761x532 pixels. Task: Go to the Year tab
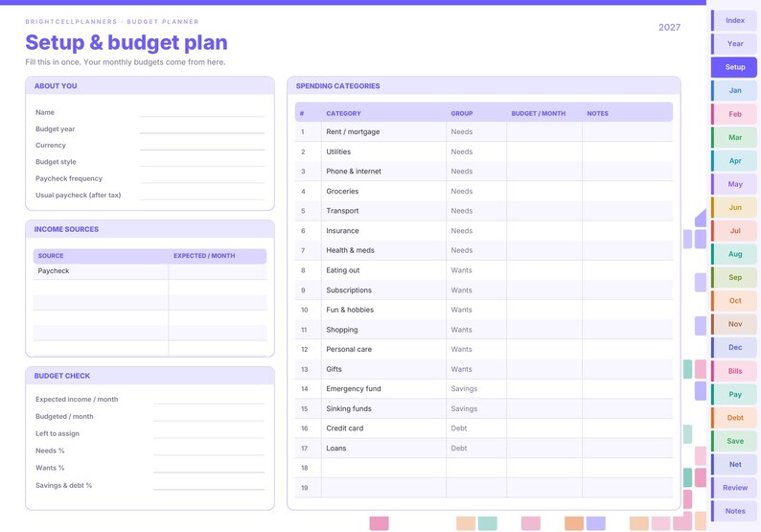[734, 44]
